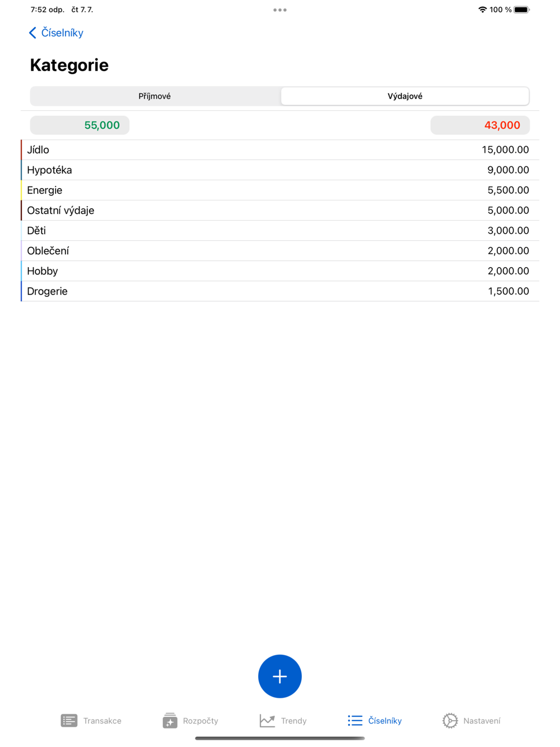The image size is (560, 747).
Task: Tap the back chevron to Číselníky
Action: [32, 32]
